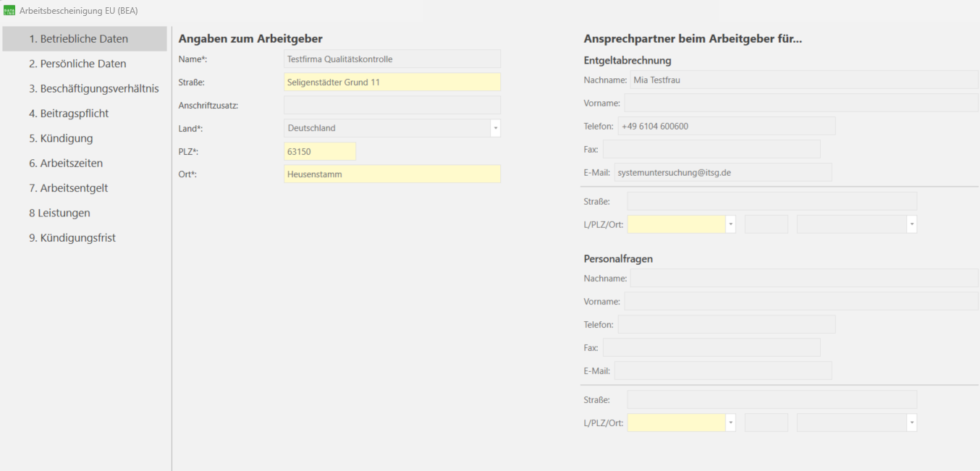Click the empty Anschriftzusatz field
This screenshot has height=471, width=980.
(x=392, y=105)
